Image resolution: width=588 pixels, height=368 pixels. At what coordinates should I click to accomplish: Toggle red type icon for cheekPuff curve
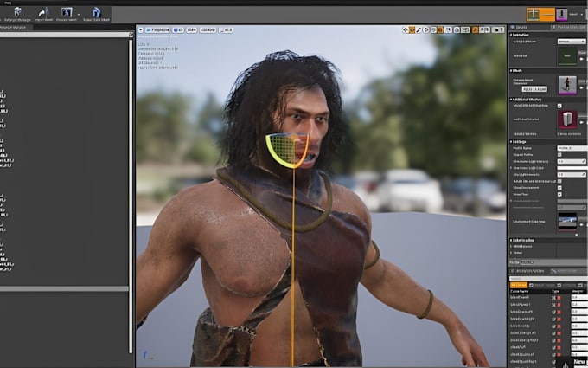tap(559, 347)
